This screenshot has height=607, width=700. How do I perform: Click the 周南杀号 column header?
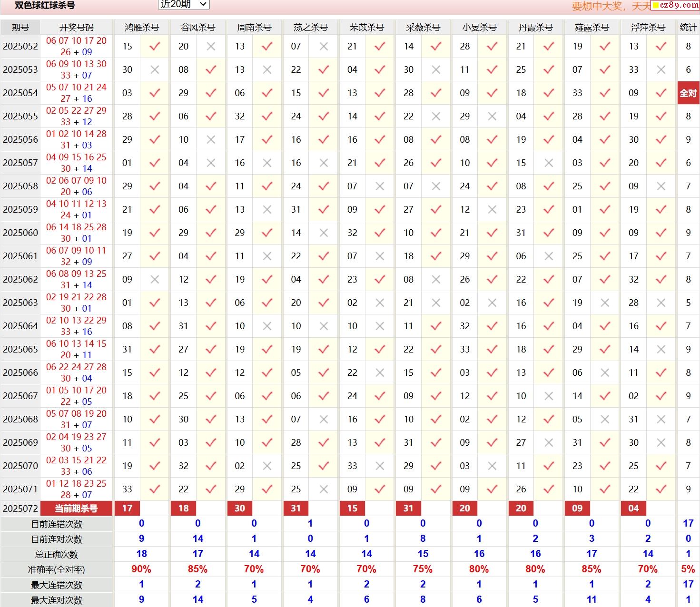pos(254,27)
